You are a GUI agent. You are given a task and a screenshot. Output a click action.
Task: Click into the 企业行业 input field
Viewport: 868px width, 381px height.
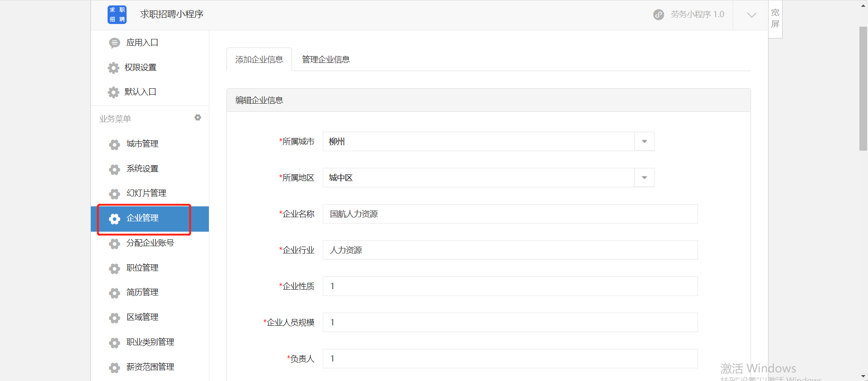510,250
